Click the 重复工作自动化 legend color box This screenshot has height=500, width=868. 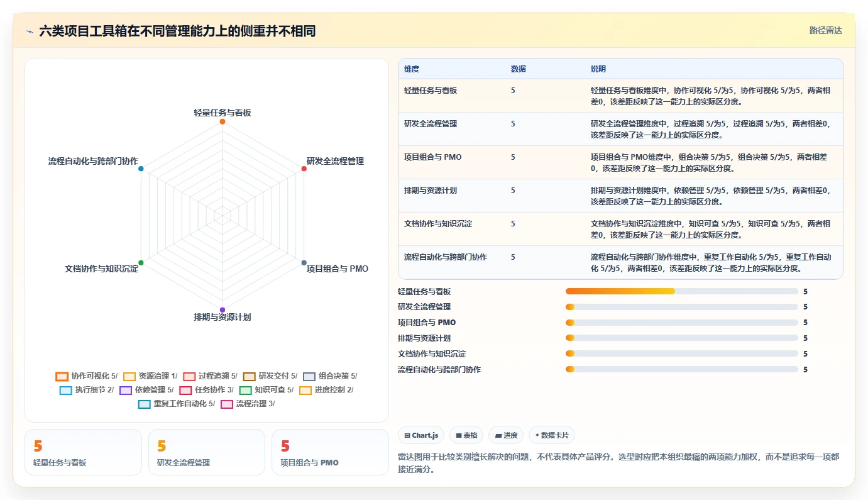(x=145, y=404)
